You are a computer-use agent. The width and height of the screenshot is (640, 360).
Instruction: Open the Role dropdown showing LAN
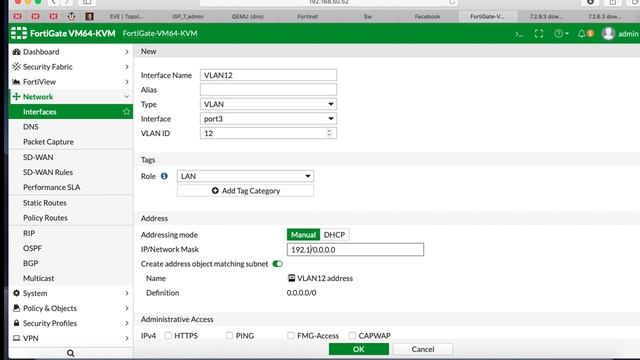[x=245, y=176]
